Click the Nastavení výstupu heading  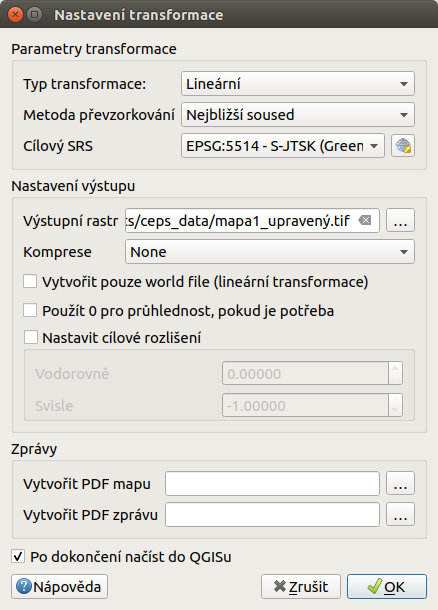pos(73,186)
